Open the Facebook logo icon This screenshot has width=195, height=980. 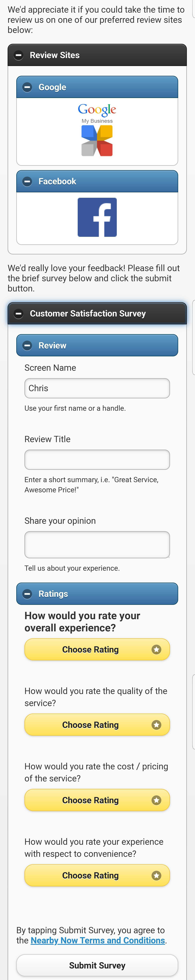pos(97,217)
